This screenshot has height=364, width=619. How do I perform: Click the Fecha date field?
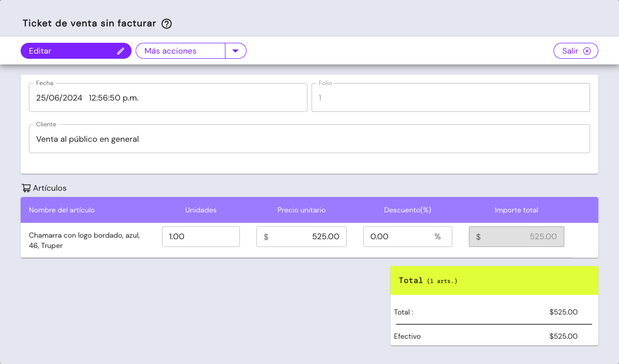click(168, 97)
